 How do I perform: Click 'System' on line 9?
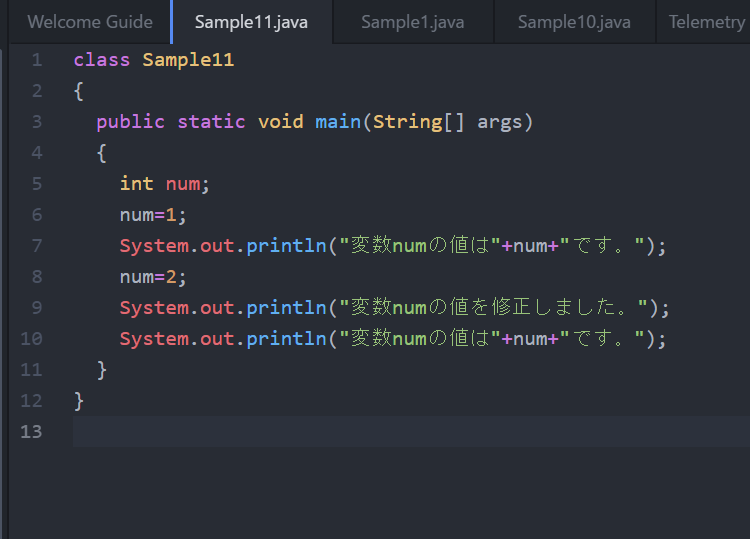coord(154,308)
